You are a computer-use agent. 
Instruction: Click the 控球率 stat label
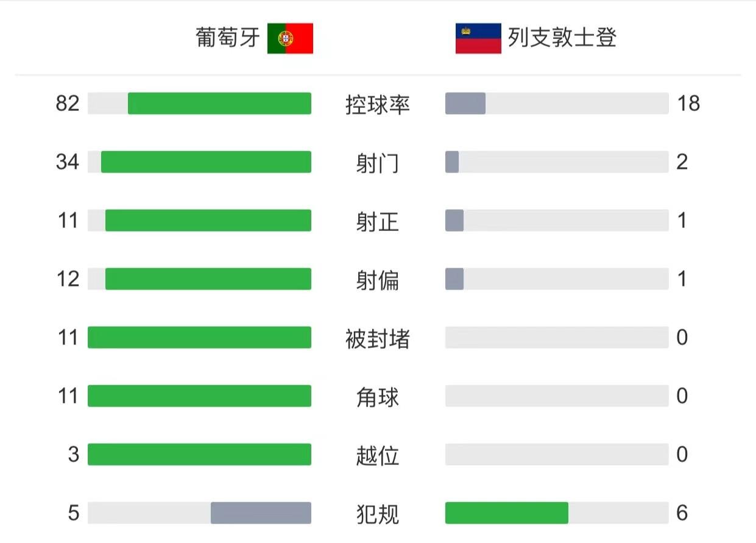coord(378,104)
